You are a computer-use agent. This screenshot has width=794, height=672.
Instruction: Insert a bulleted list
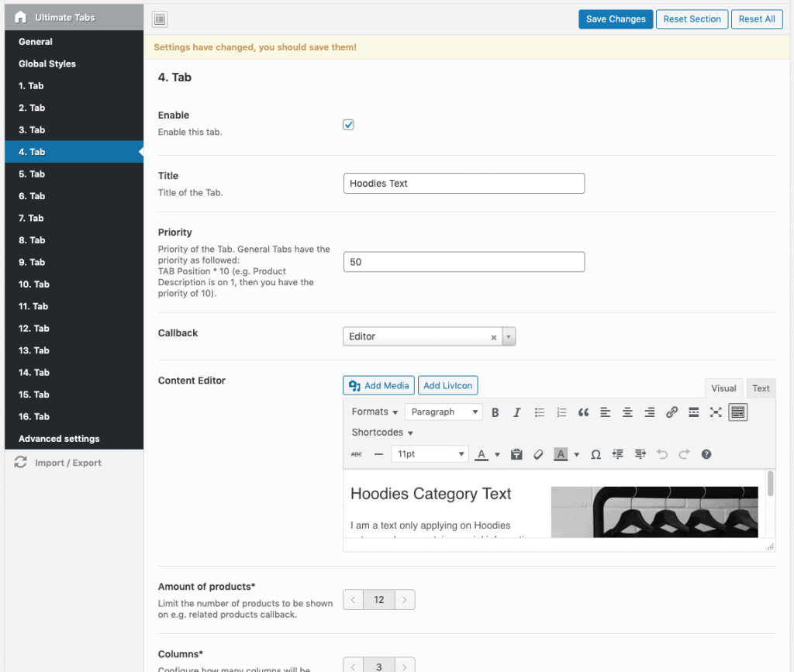click(x=540, y=412)
